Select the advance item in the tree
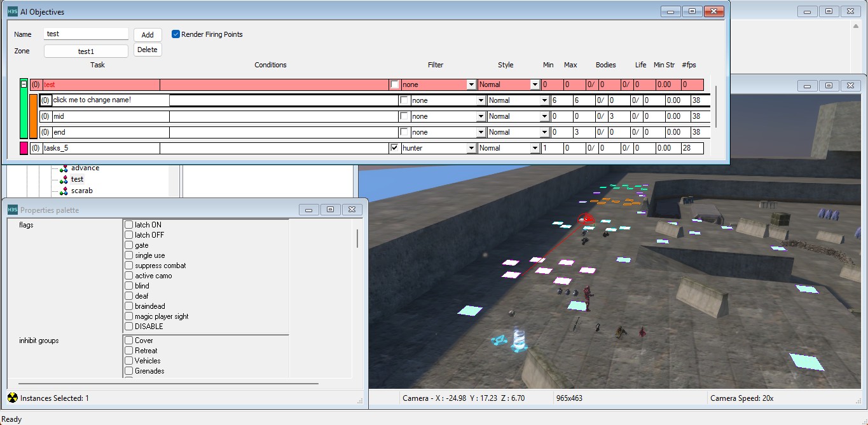This screenshot has width=868, height=425. [x=85, y=168]
